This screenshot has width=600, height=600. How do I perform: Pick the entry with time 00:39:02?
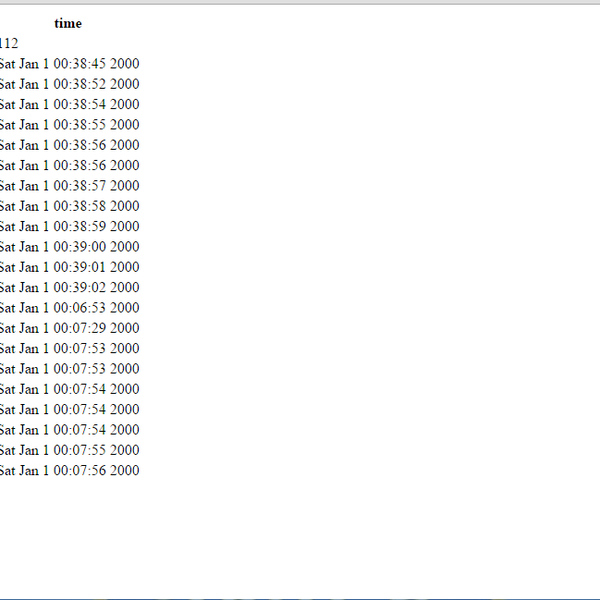[69, 287]
